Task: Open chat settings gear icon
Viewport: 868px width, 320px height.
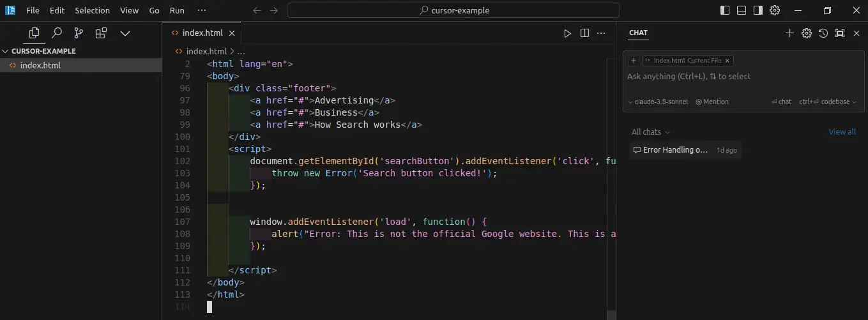Action: click(x=806, y=33)
